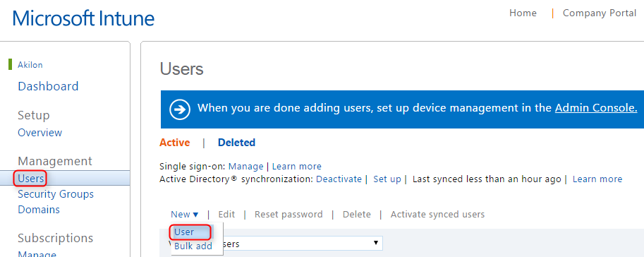Open Dashboard in the sidebar
Screen dimensions: 644x257
click(x=48, y=86)
